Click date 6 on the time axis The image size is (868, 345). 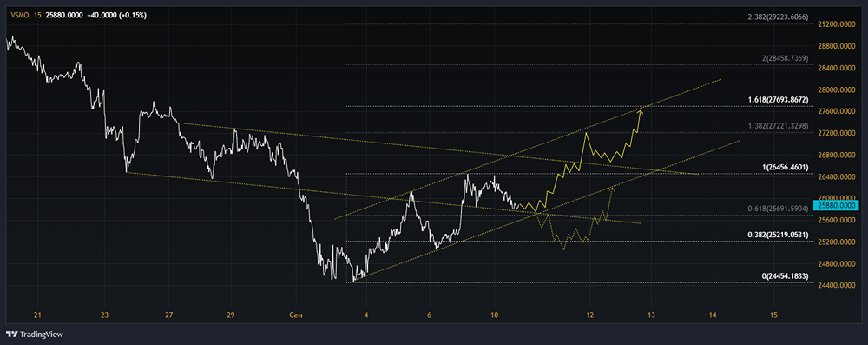click(x=429, y=315)
